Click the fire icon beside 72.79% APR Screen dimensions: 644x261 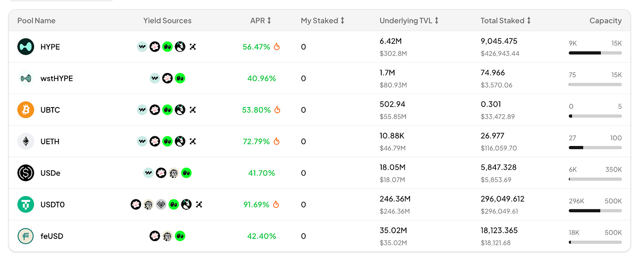click(277, 142)
